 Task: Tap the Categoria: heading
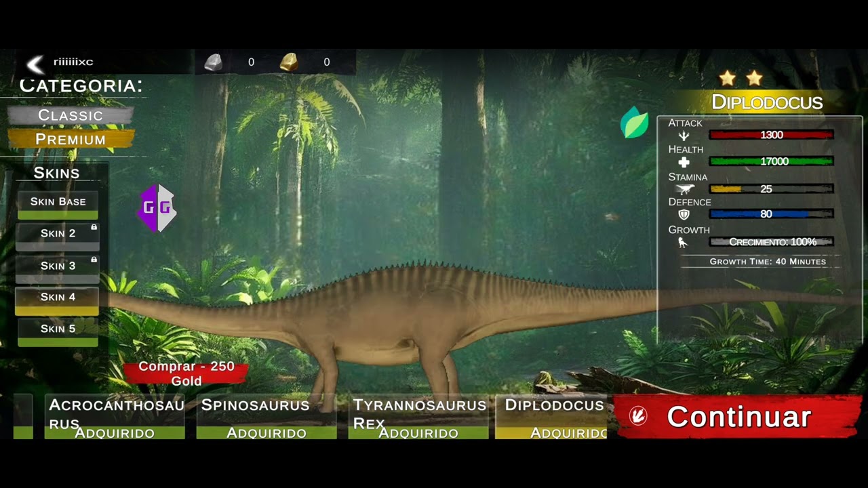(x=81, y=86)
